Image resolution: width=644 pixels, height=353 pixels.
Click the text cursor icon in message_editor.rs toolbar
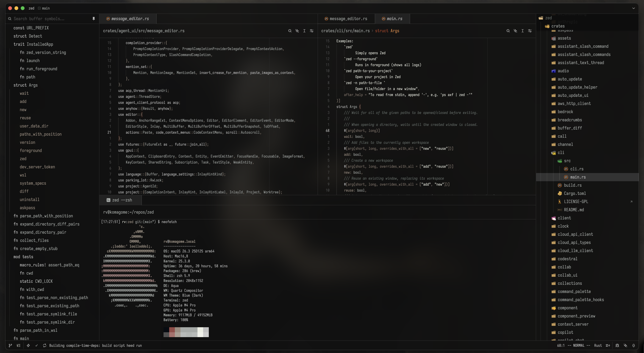(x=304, y=31)
